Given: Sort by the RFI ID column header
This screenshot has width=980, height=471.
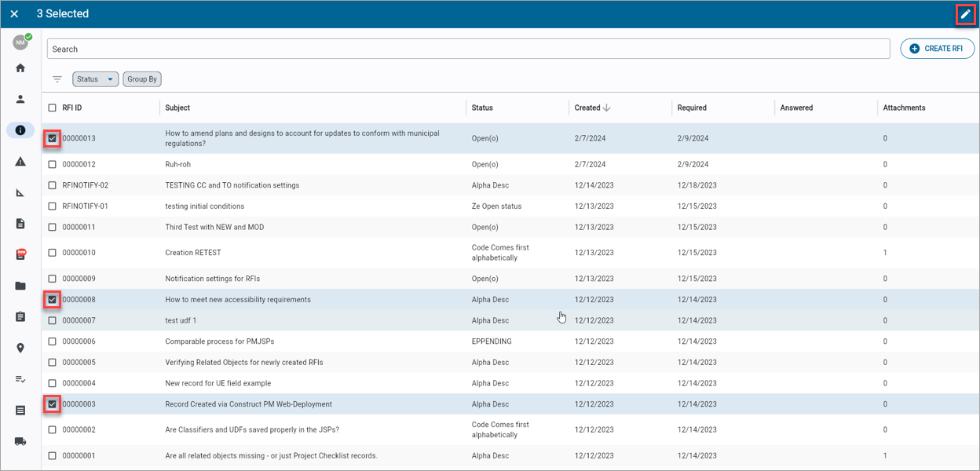Looking at the screenshot, I should (x=72, y=108).
